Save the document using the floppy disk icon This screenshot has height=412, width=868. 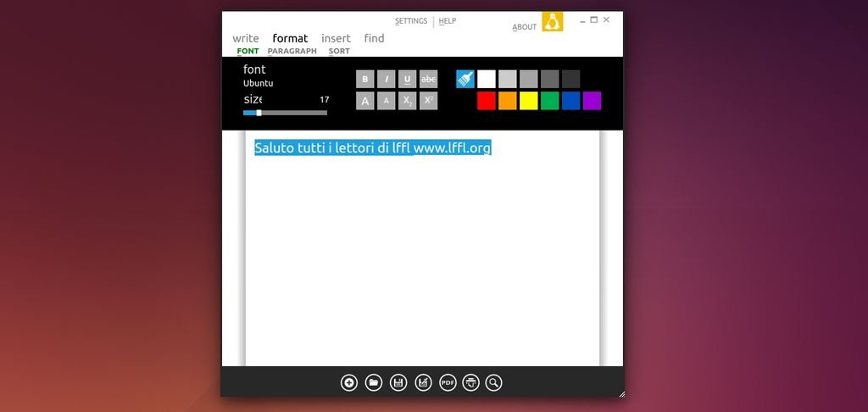[398, 382]
